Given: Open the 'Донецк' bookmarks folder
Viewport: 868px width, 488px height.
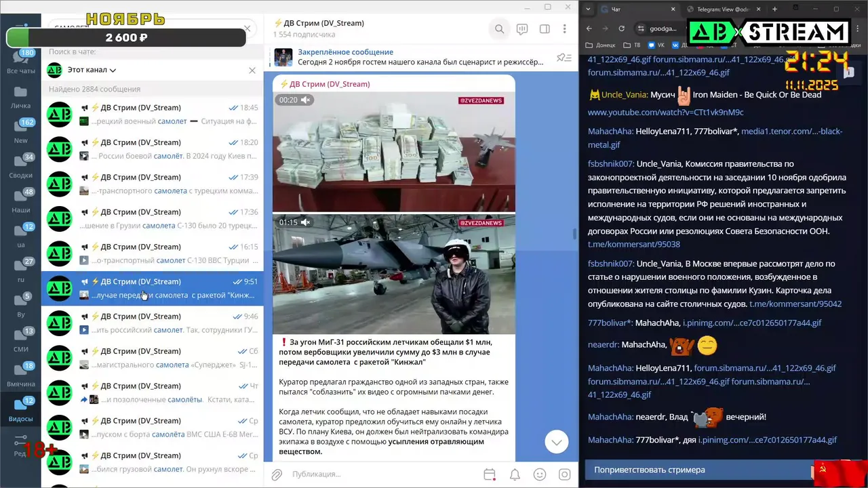Looking at the screenshot, I should click(x=600, y=45).
